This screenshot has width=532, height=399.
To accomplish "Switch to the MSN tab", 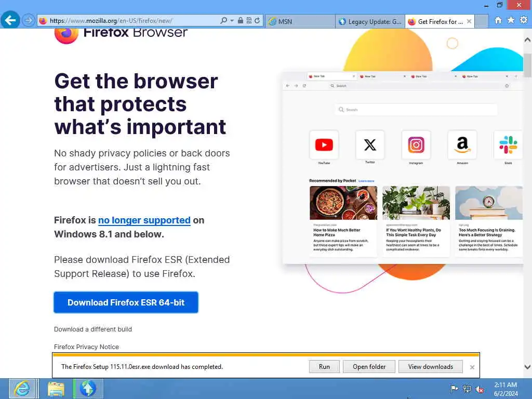I will [300, 21].
